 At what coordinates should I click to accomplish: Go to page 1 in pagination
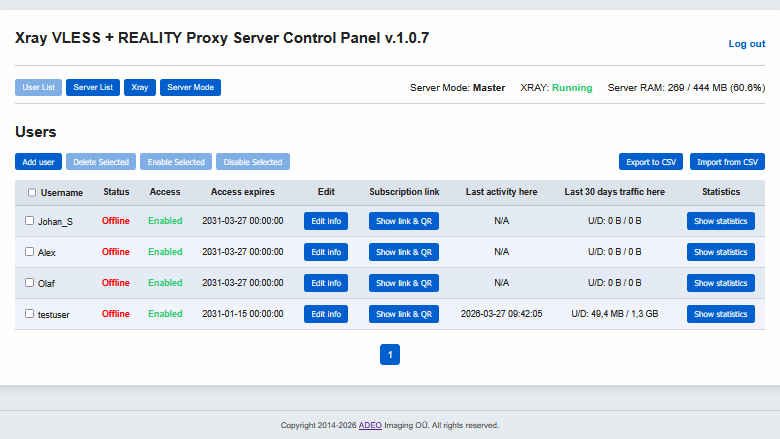pos(390,354)
